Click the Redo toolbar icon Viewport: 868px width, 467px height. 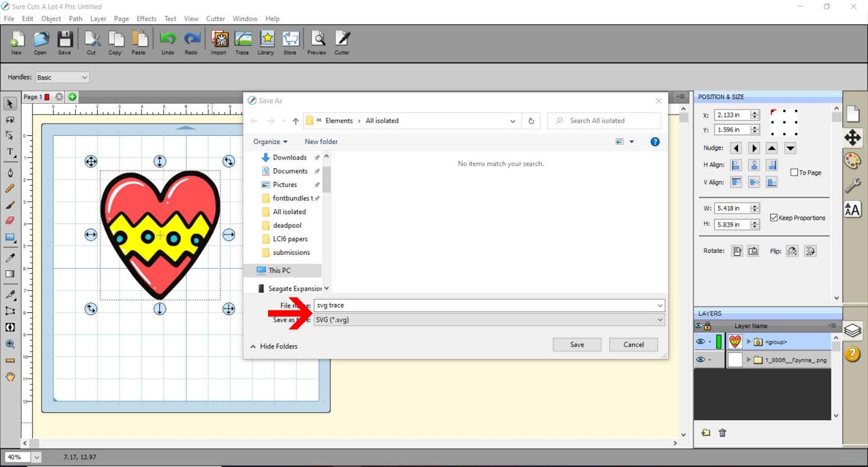click(191, 43)
